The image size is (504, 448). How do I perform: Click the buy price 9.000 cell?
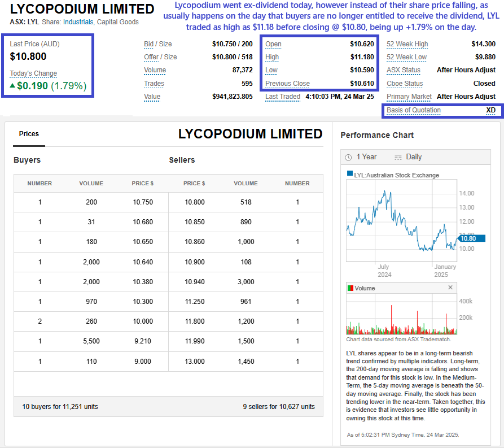(x=143, y=362)
